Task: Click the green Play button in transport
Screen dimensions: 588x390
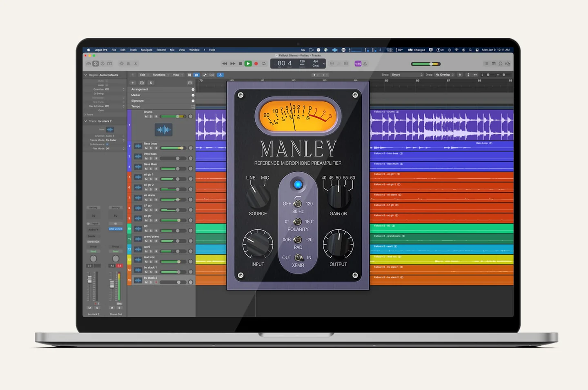Action: pos(248,64)
